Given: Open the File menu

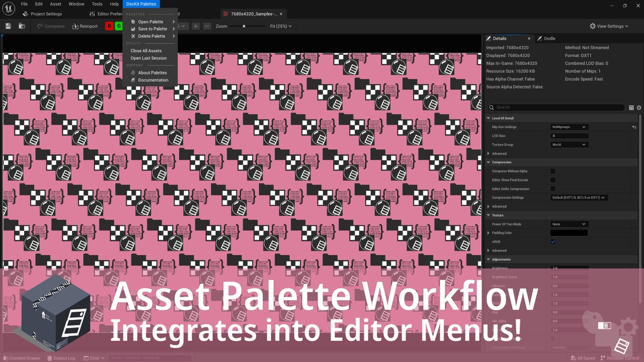Looking at the screenshot, I should coord(24,4).
